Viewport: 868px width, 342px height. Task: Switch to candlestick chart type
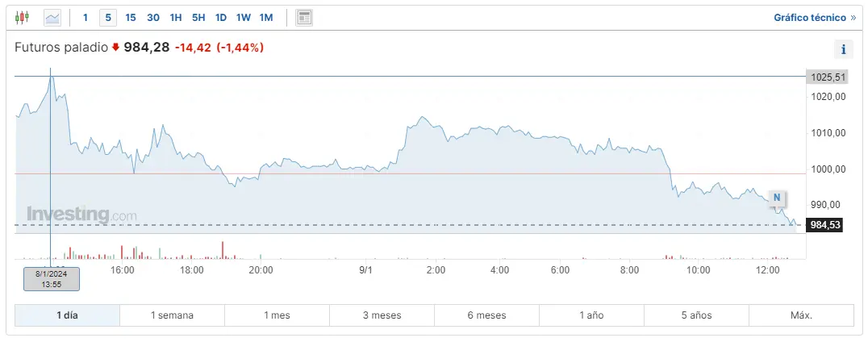coord(22,17)
